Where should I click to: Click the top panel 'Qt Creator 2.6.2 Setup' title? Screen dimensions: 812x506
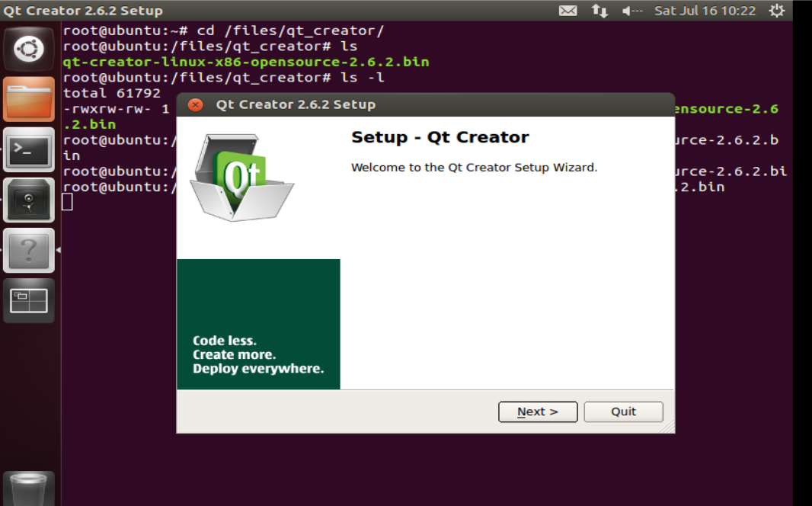coord(83,11)
